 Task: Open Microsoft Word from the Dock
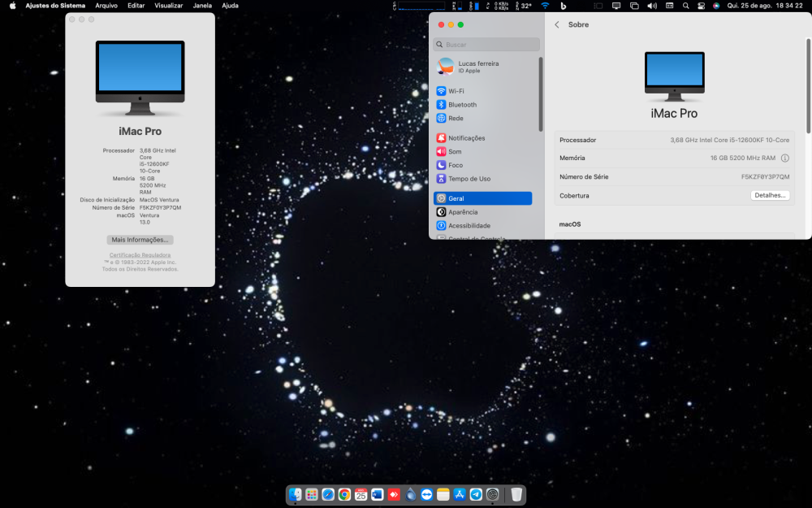point(377,494)
